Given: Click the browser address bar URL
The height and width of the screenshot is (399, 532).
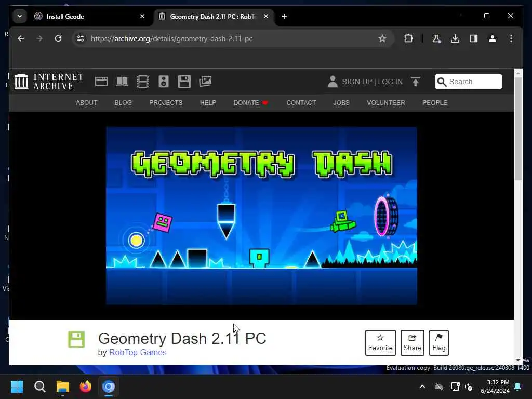Looking at the screenshot, I should [x=171, y=38].
